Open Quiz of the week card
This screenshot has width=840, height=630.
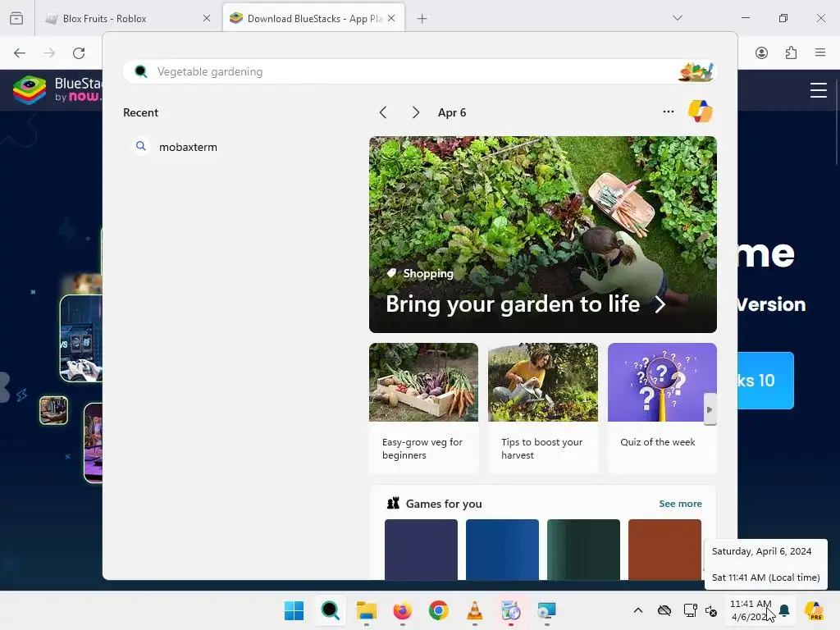click(x=662, y=409)
